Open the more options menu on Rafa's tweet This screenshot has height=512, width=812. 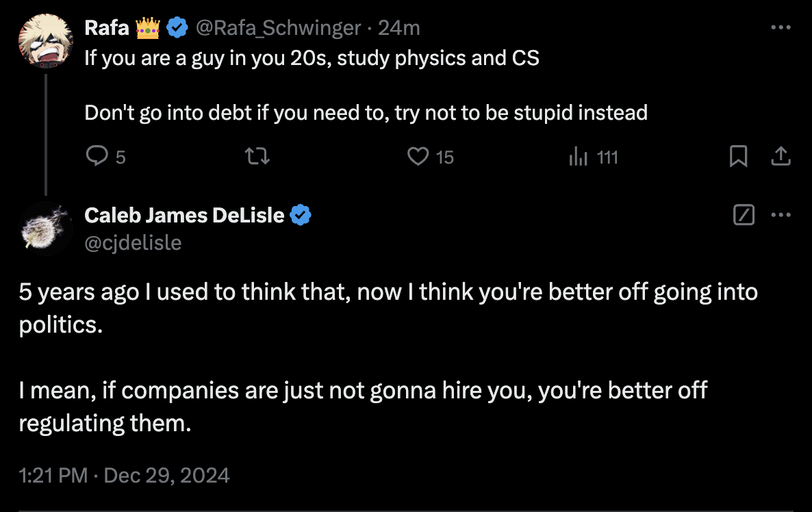tap(781, 27)
